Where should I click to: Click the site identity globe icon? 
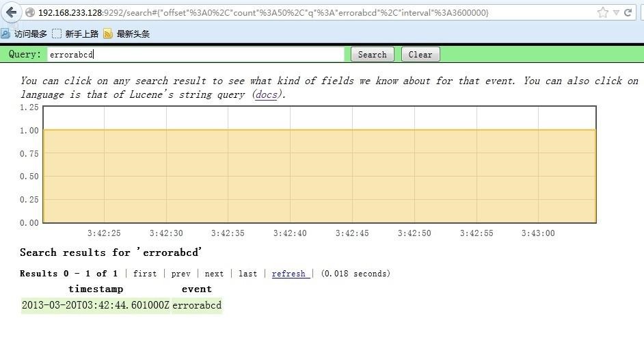click(x=30, y=13)
